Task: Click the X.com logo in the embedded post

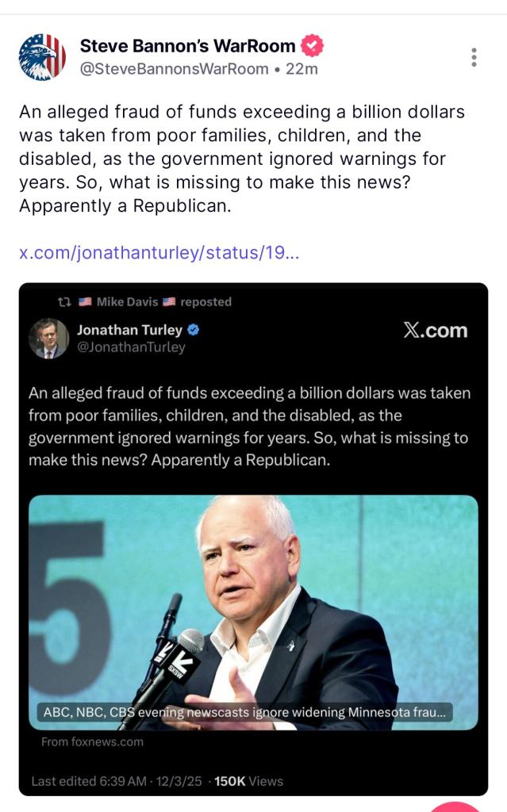Action: click(435, 331)
